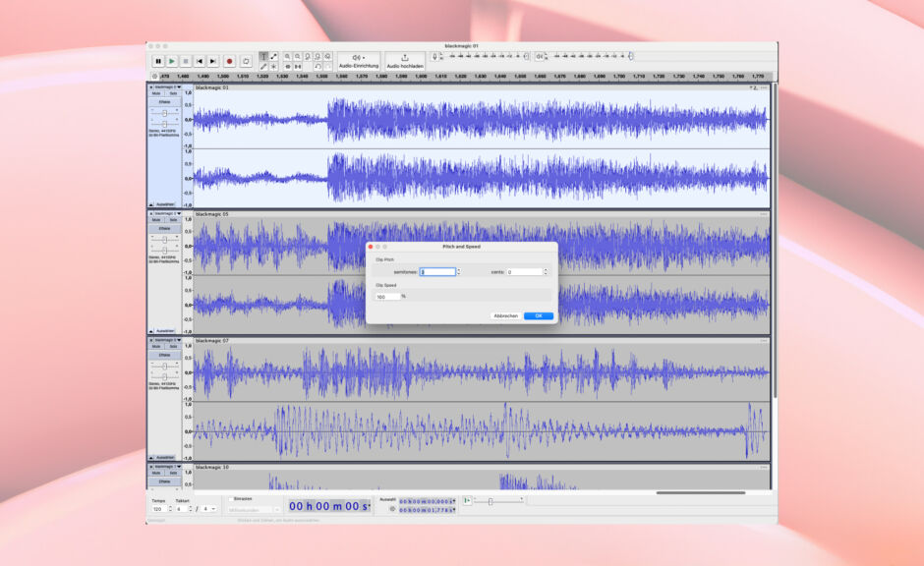Click the Audio hochladen upload icon
924x566 pixels.
pos(405,57)
